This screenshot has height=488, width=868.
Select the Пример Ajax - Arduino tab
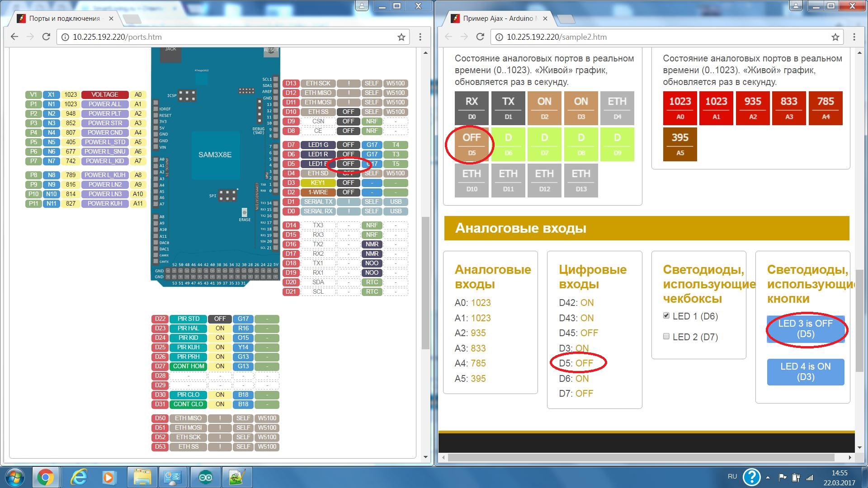pyautogui.click(x=497, y=19)
